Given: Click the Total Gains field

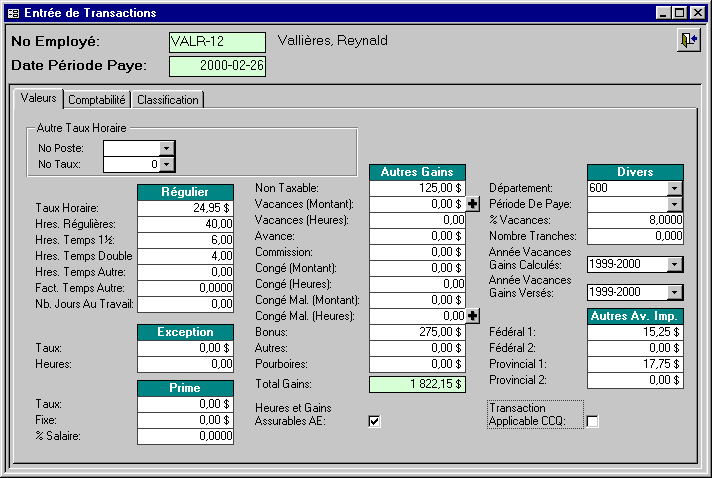Looking at the screenshot, I should click(x=417, y=384).
